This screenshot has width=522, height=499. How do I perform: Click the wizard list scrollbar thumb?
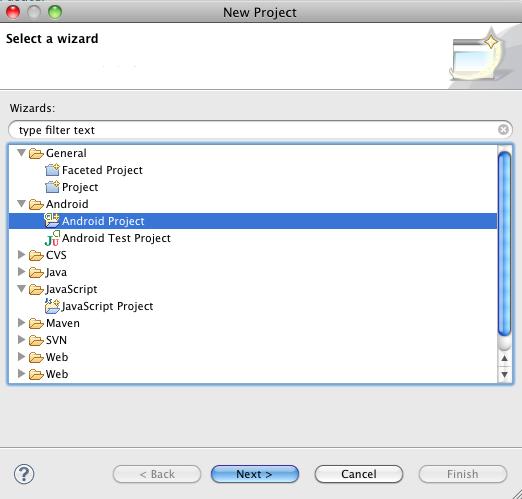[x=504, y=243]
